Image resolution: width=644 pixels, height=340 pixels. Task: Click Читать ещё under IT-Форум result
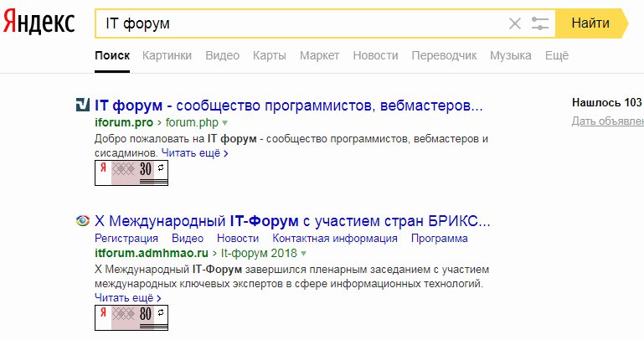[128, 297]
